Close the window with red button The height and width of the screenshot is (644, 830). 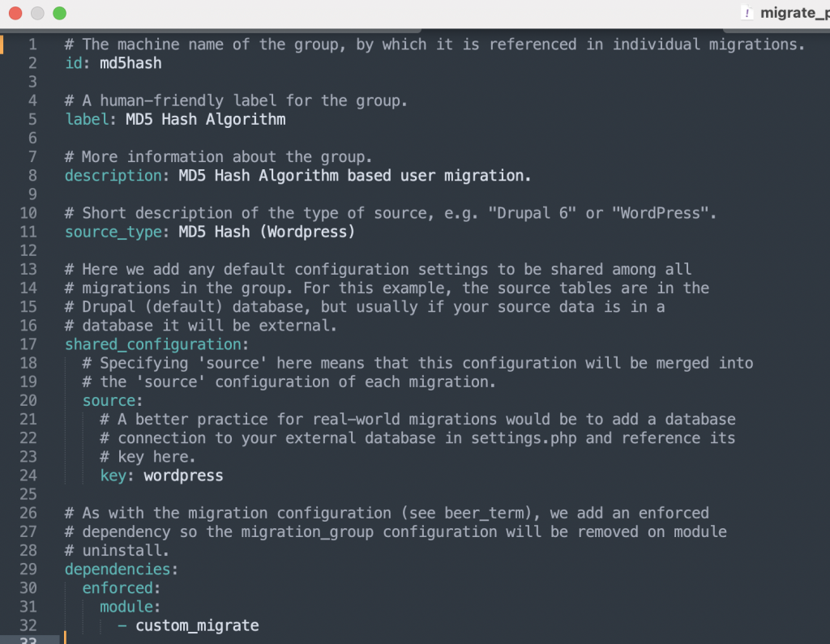[x=15, y=13]
